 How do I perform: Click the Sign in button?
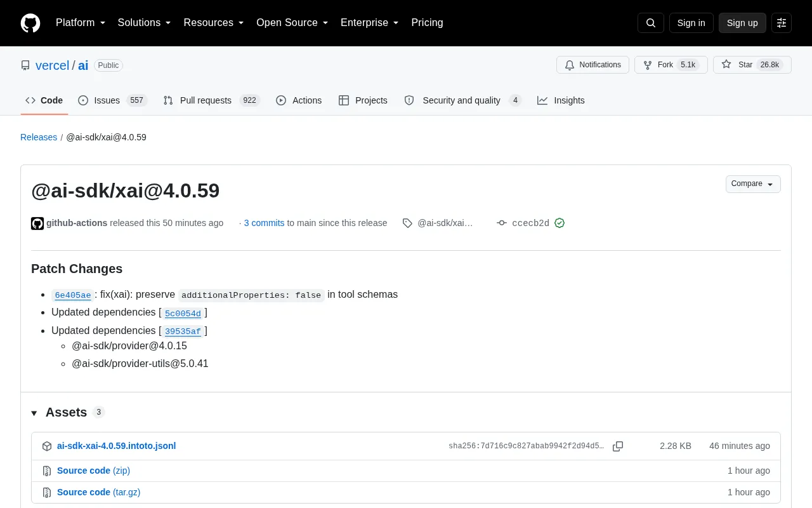(691, 23)
